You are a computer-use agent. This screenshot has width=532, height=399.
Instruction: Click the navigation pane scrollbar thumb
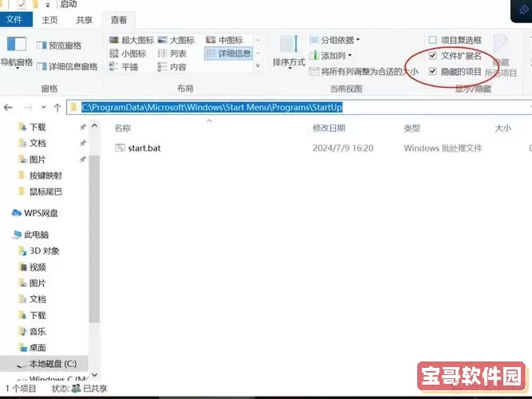pyautogui.click(x=95, y=239)
